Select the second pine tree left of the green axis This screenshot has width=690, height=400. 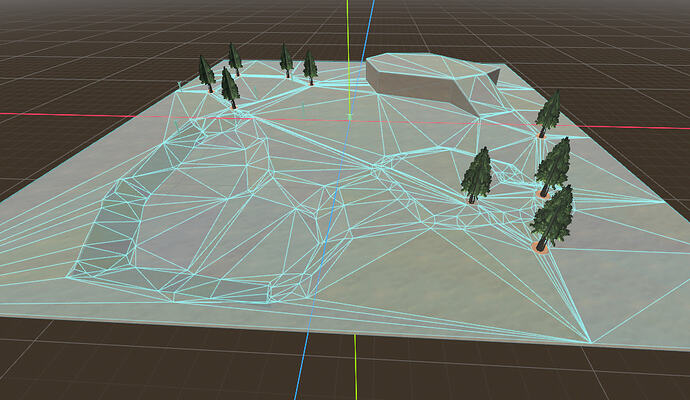point(286,61)
